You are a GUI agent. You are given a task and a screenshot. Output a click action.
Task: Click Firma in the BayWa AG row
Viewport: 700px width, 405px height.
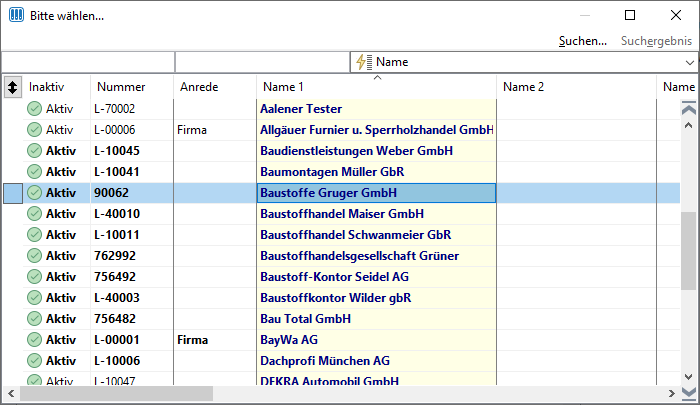tap(192, 339)
